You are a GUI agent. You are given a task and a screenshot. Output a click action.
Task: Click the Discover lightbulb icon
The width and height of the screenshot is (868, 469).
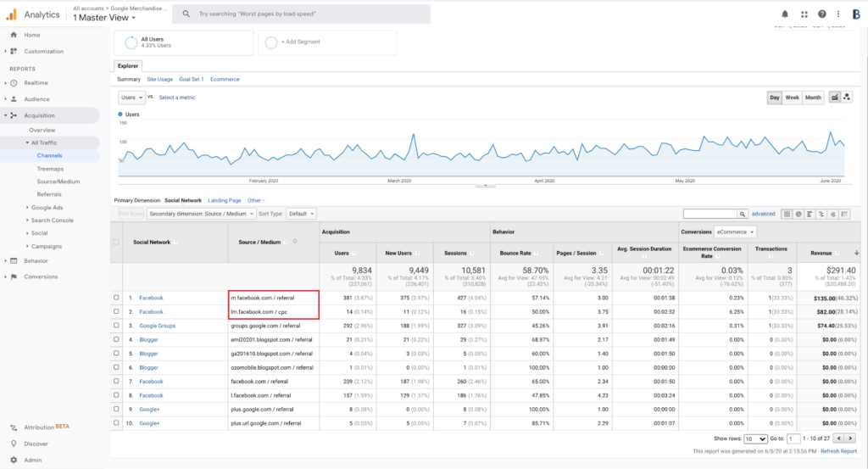tap(14, 444)
